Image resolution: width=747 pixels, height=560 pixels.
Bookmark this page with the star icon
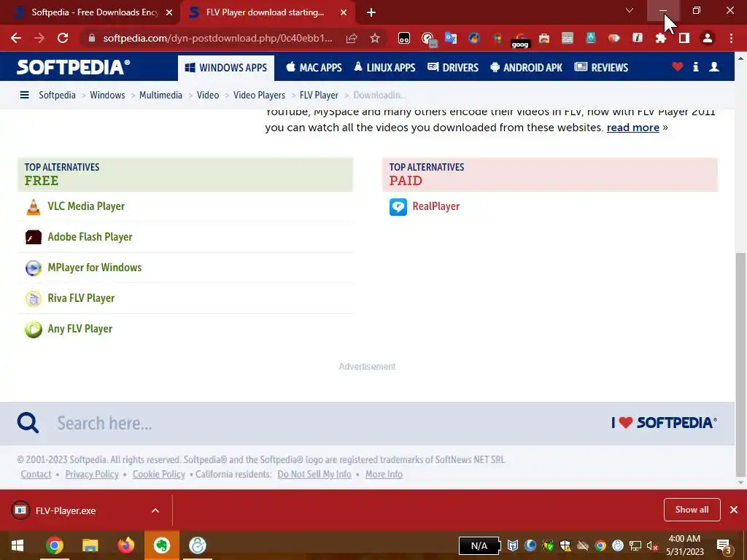click(375, 38)
